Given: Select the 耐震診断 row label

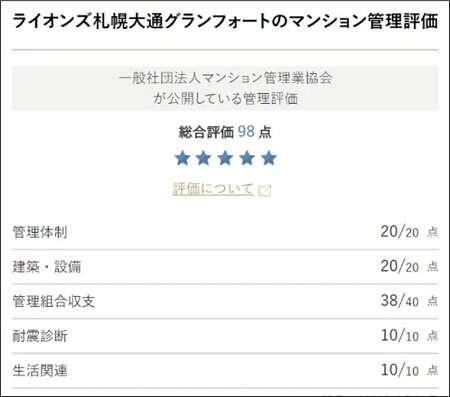Looking at the screenshot, I should coord(40,336).
